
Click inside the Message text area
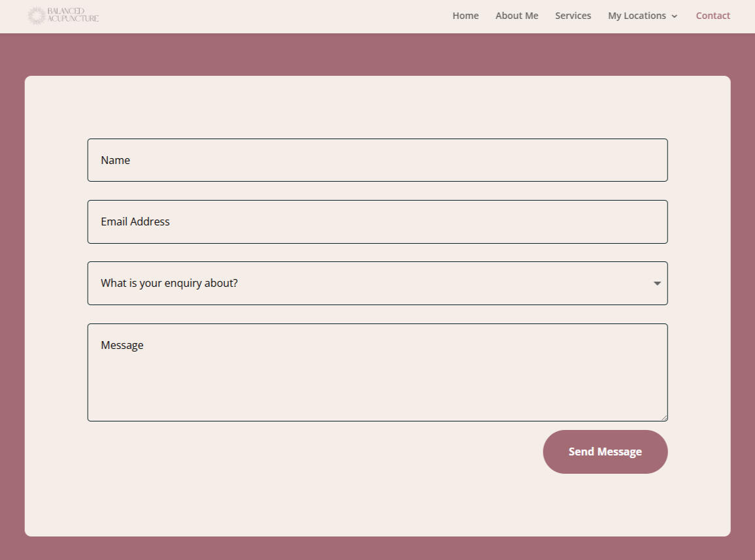(x=377, y=379)
